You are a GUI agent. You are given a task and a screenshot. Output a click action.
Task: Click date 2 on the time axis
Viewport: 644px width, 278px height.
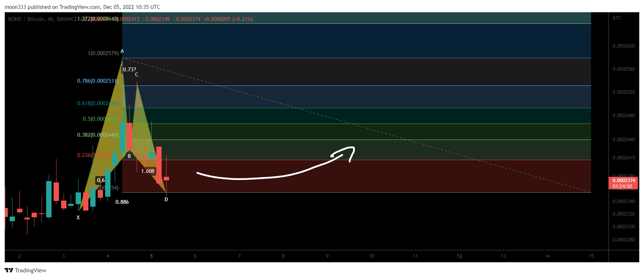(20, 256)
